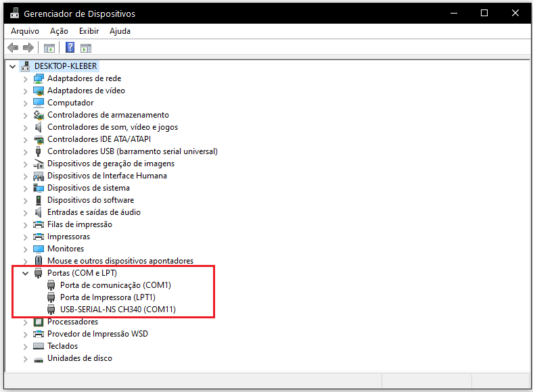
Task: Click the blue Help question mark icon
Action: click(x=70, y=47)
